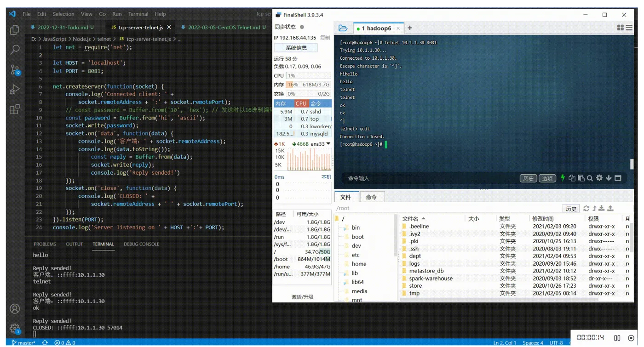644x347 pixels.
Task: Open VS Code Extensions sidebar icon
Action: 15,109
